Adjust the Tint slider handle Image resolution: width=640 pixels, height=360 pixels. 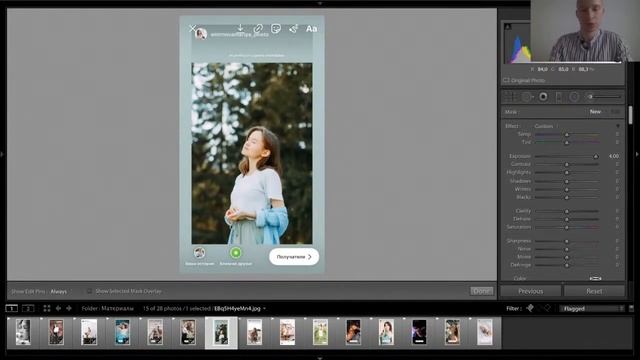click(567, 142)
